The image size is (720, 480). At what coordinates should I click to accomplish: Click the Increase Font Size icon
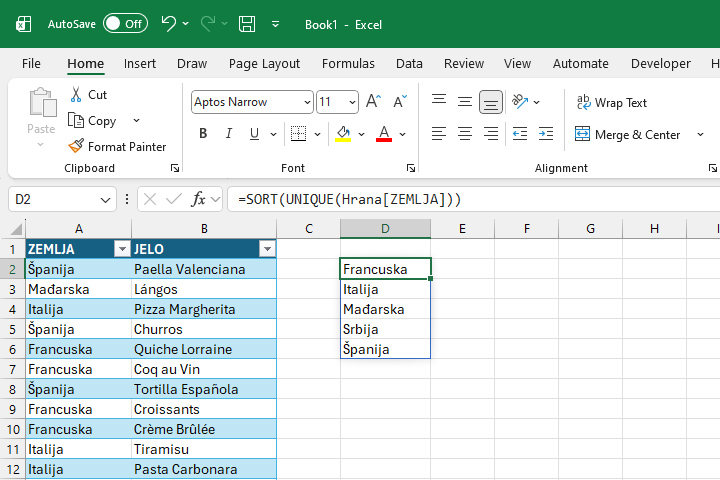coord(373,102)
